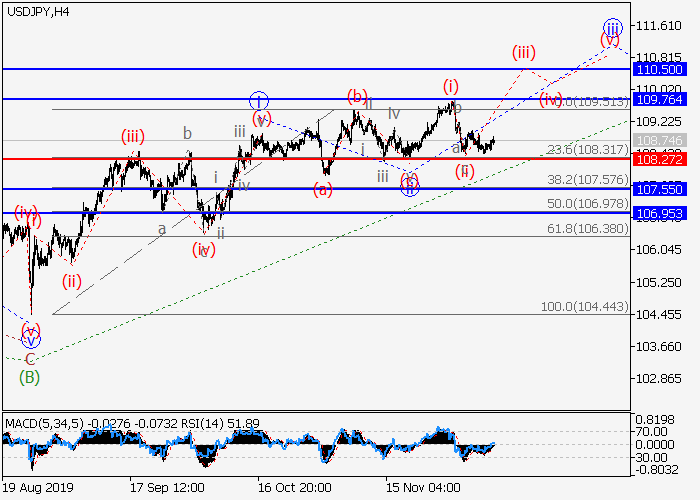Screen dimensions: 700x500
Task: Select the 106.953 blue price level tag
Action: click(x=659, y=213)
